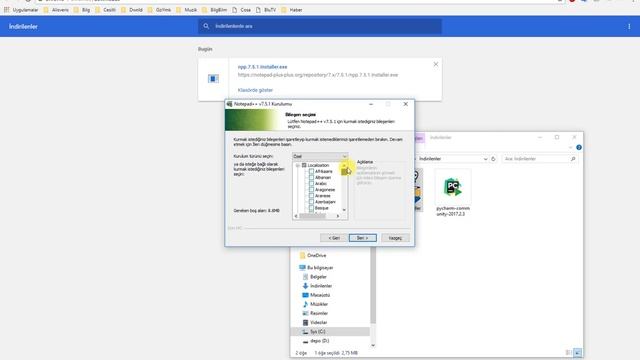This screenshot has height=360, width=640.
Task: Open the BluTV bookmark
Action: (266, 10)
